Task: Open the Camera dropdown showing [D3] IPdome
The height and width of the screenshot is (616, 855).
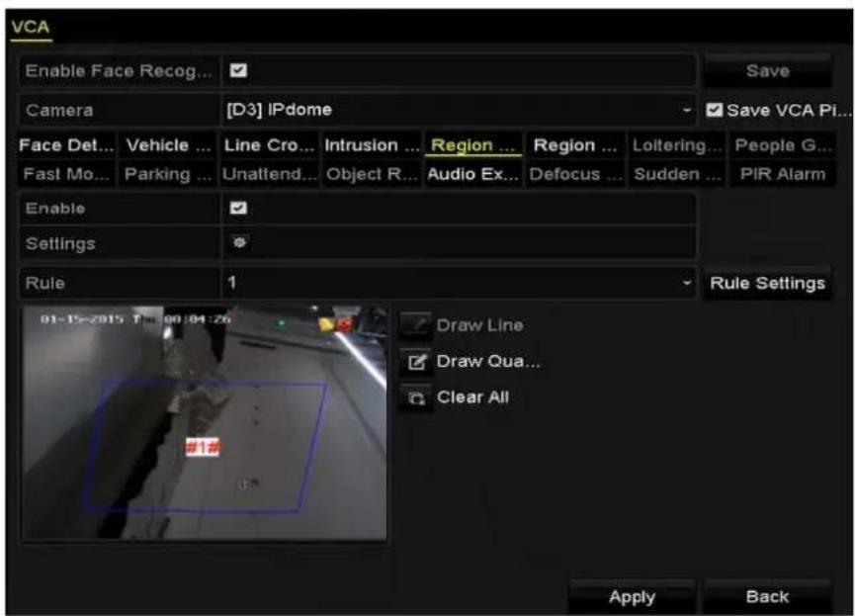Action: 459,110
